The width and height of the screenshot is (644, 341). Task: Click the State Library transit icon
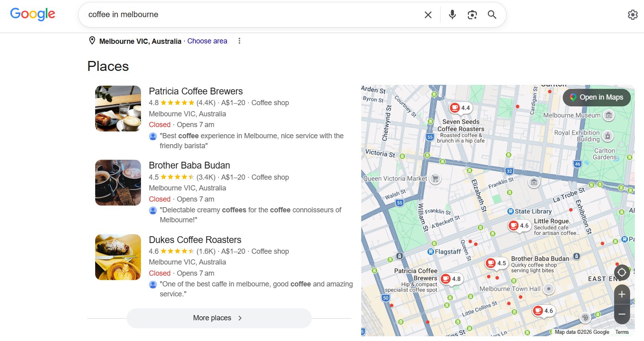click(511, 211)
